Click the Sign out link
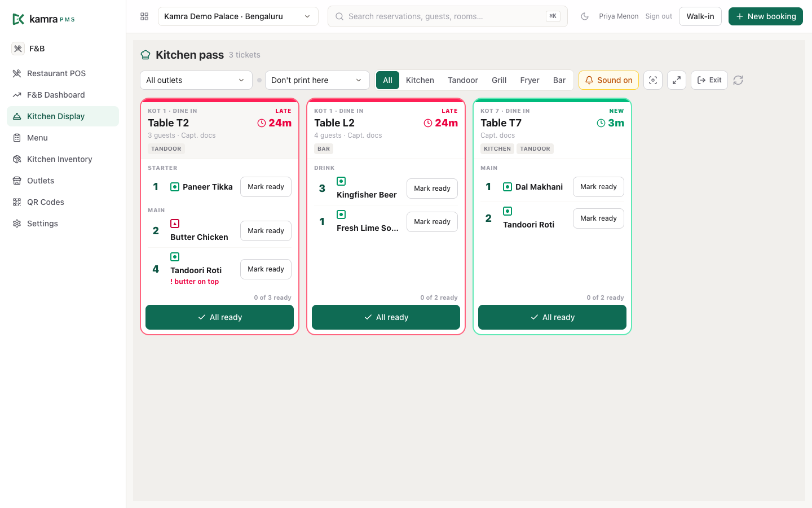 [659, 16]
